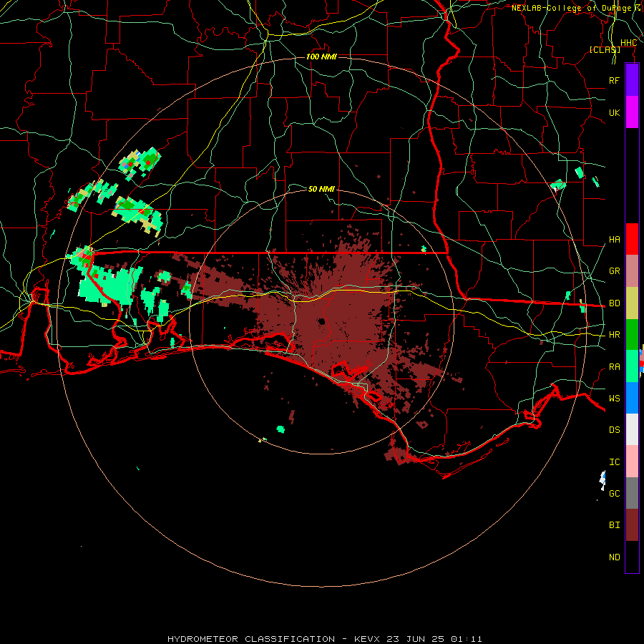
Task: Click the black radar site dot
Action: (x=321, y=321)
